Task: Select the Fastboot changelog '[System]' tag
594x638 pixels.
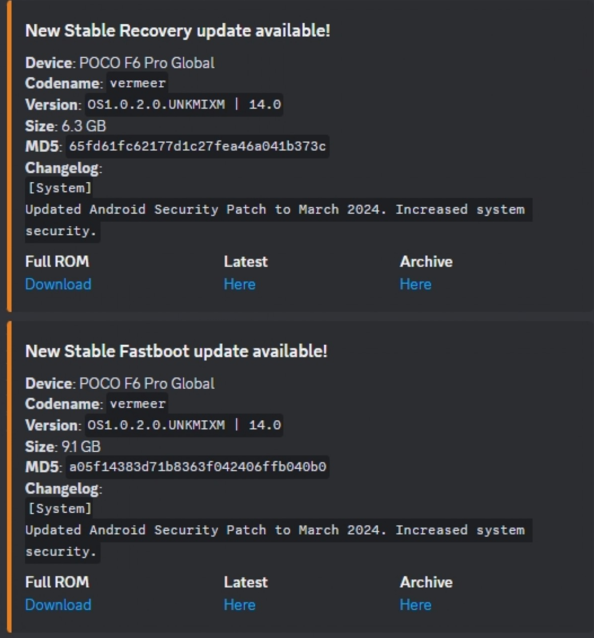Action: [x=60, y=509]
